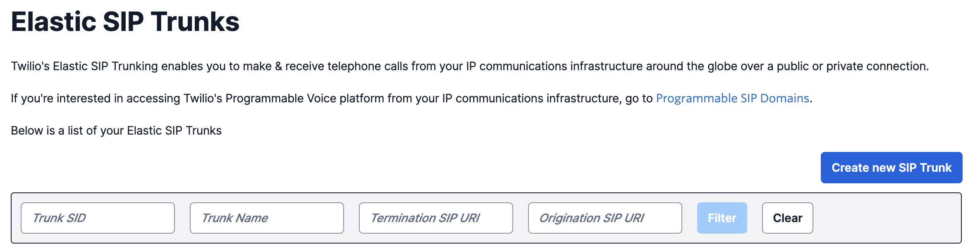Click the 'Below is a list' text

(x=116, y=130)
